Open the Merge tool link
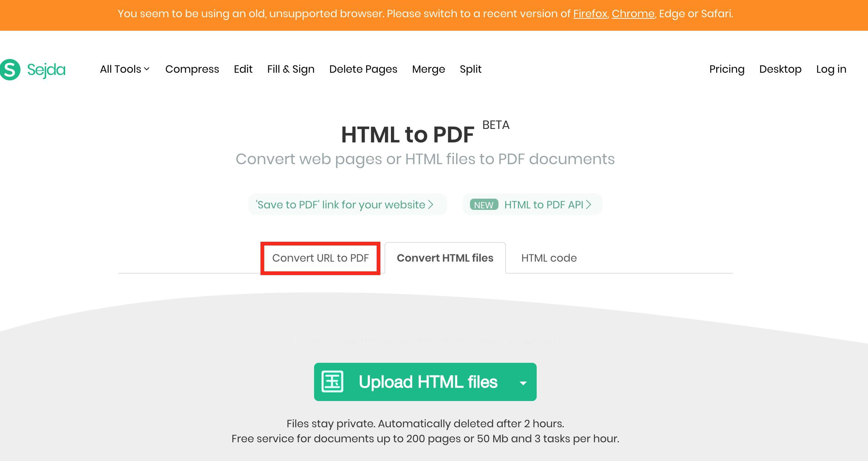This screenshot has height=461, width=868. 428,69
